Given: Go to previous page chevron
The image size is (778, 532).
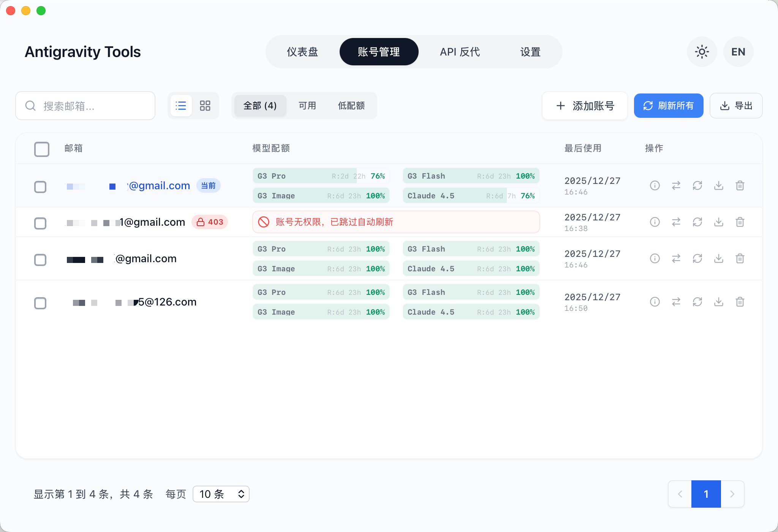Looking at the screenshot, I should 680,494.
